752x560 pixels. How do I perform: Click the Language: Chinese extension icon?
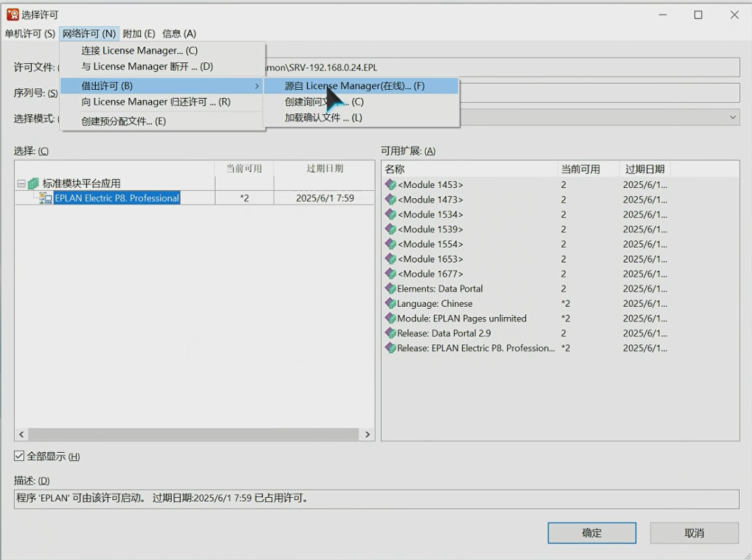pyautogui.click(x=390, y=303)
